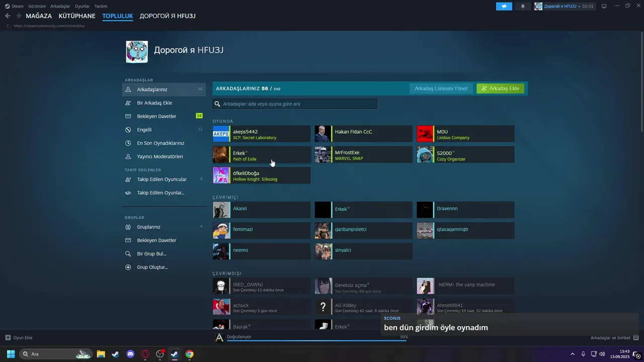Click the taskbar microphone icon
Image resolution: width=644 pixels, height=362 pixels.
[583, 354]
